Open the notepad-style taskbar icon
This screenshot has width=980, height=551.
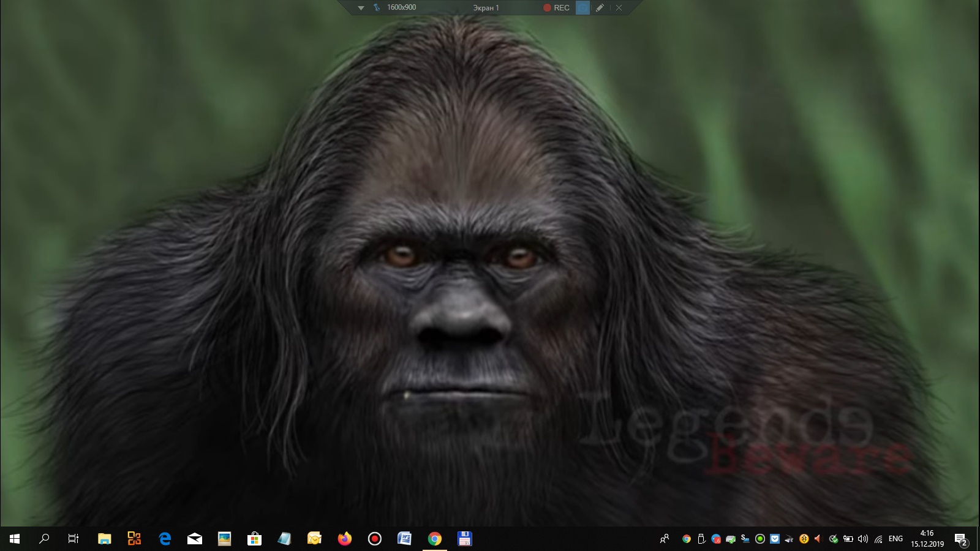coord(284,539)
